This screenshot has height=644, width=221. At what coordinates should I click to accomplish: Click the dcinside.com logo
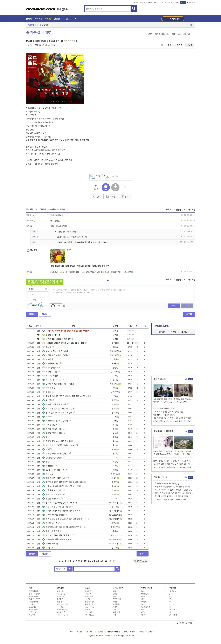point(41,9)
